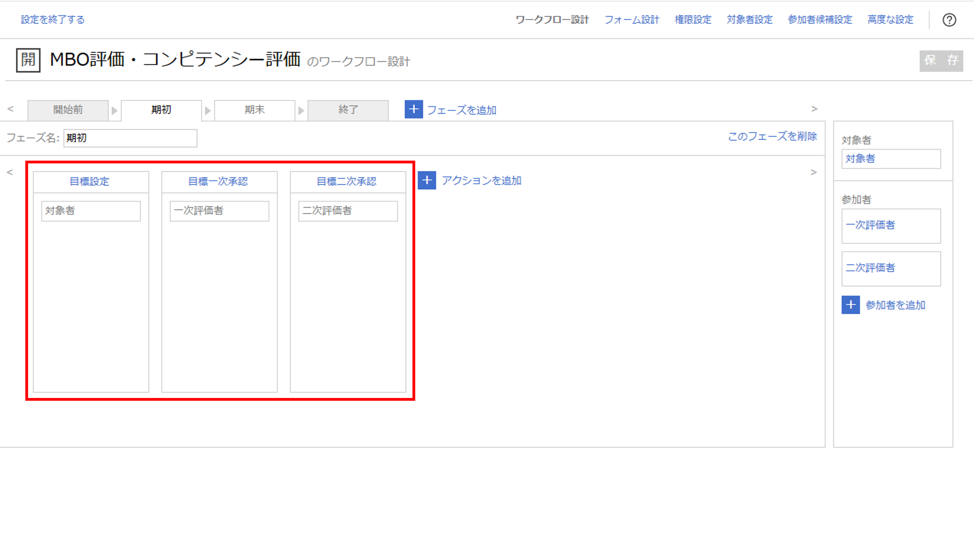The image size is (974, 560).
Task: Click the arrow between 期末 and 終了
Action: click(301, 111)
